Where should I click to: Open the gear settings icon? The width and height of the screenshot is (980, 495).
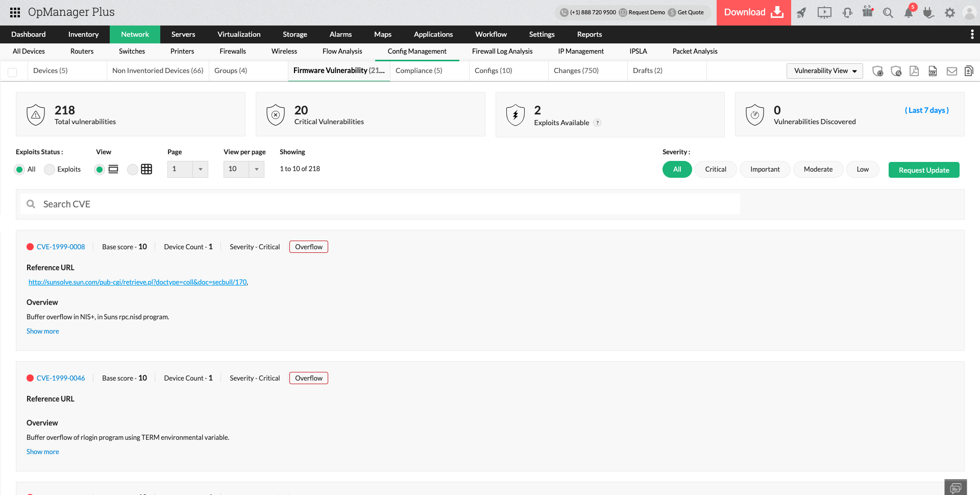949,13
